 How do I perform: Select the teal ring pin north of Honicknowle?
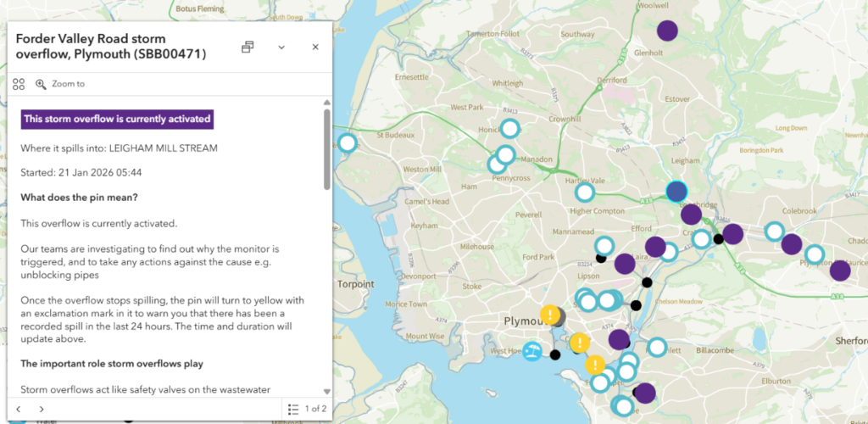(509, 129)
